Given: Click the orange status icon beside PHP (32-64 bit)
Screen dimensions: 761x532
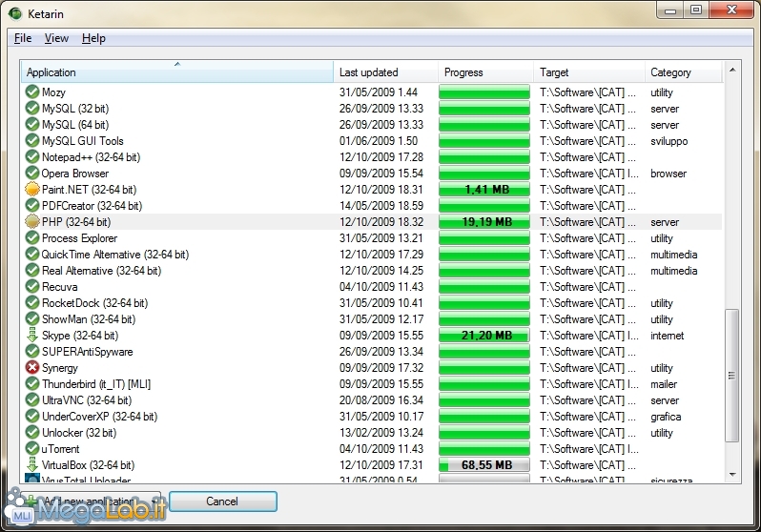Looking at the screenshot, I should coord(32,222).
